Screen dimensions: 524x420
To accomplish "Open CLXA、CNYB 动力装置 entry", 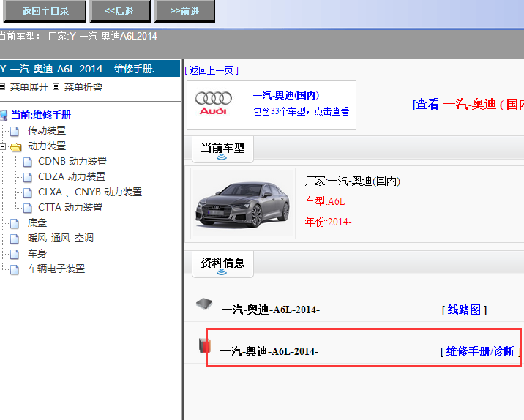I will [x=90, y=192].
